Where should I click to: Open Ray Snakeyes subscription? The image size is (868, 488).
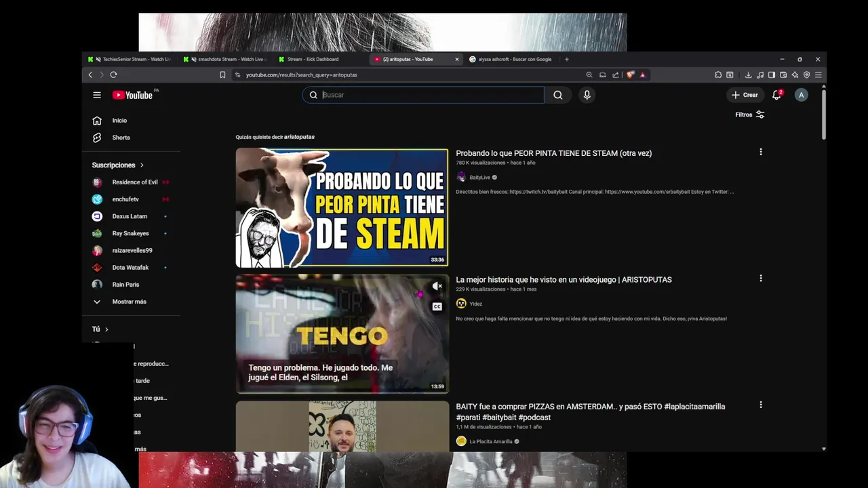130,233
